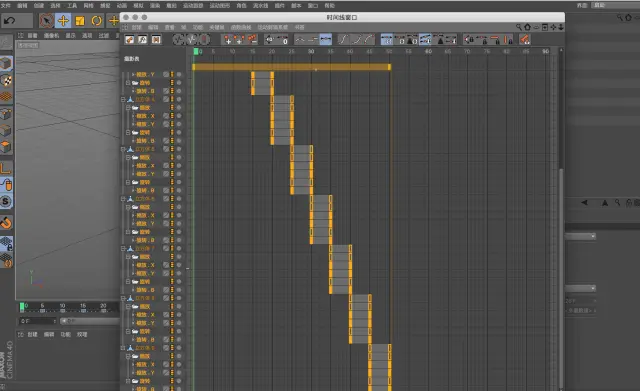Click the yellow summary bar atop the timeline
The width and height of the screenshot is (640, 391).
click(x=291, y=67)
